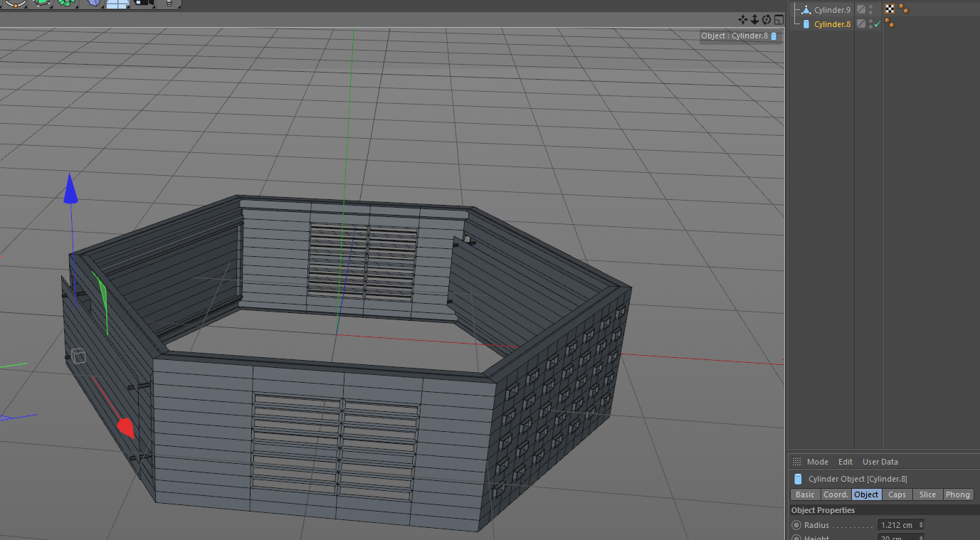Click the cylinder icon beside Cylinder Object title
The image size is (980, 540).
[798, 479]
